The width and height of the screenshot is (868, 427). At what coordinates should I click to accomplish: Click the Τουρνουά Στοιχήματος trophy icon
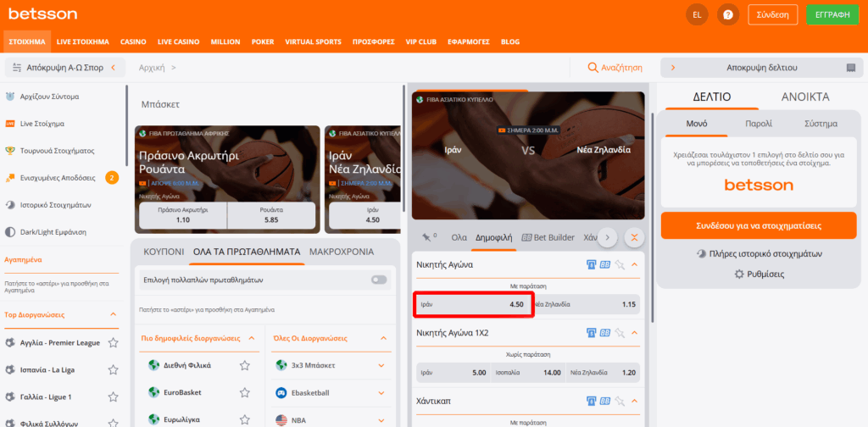10,151
